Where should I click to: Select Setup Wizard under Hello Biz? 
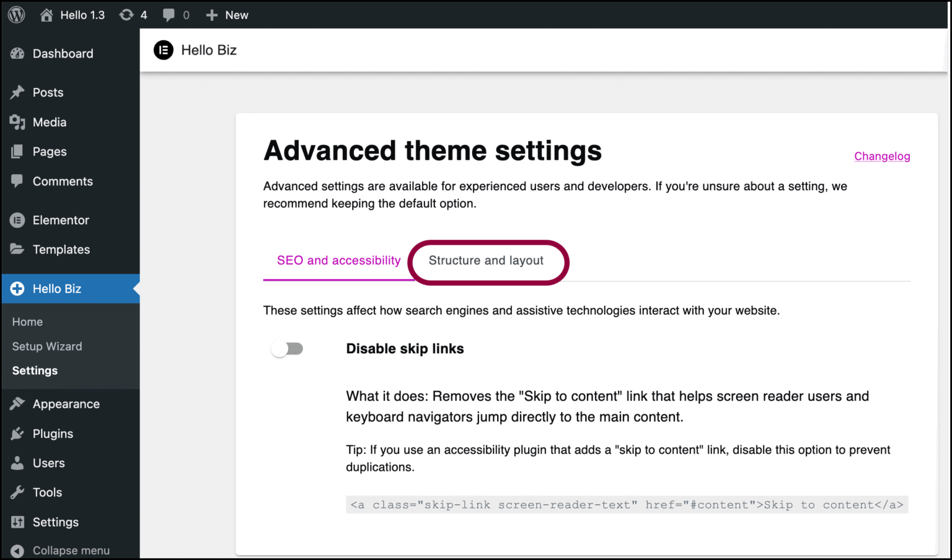(47, 346)
